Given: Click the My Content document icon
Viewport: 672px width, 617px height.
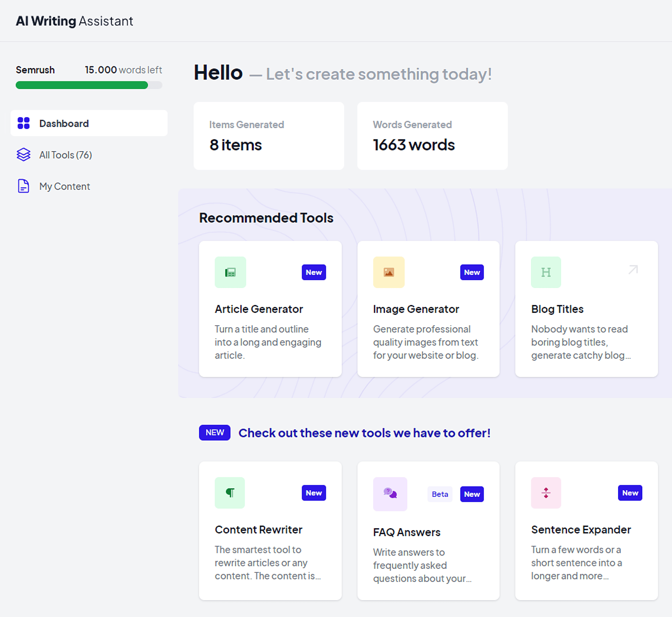Looking at the screenshot, I should [23, 186].
